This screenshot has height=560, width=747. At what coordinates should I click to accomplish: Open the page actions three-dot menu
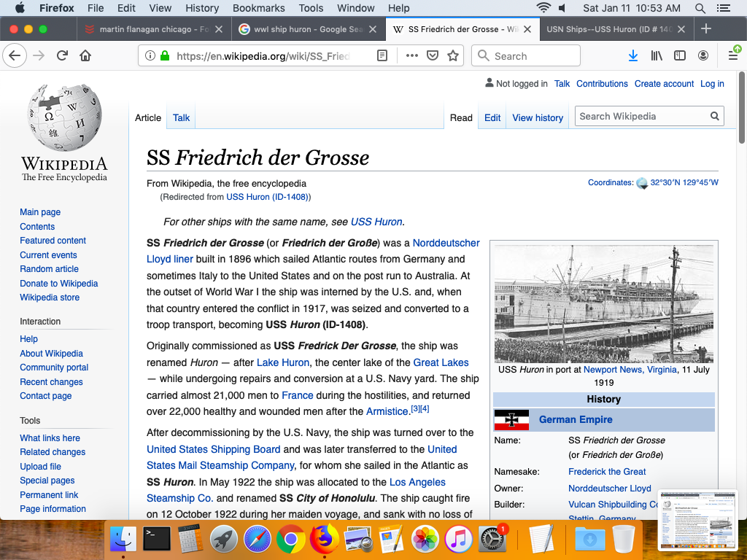[411, 56]
